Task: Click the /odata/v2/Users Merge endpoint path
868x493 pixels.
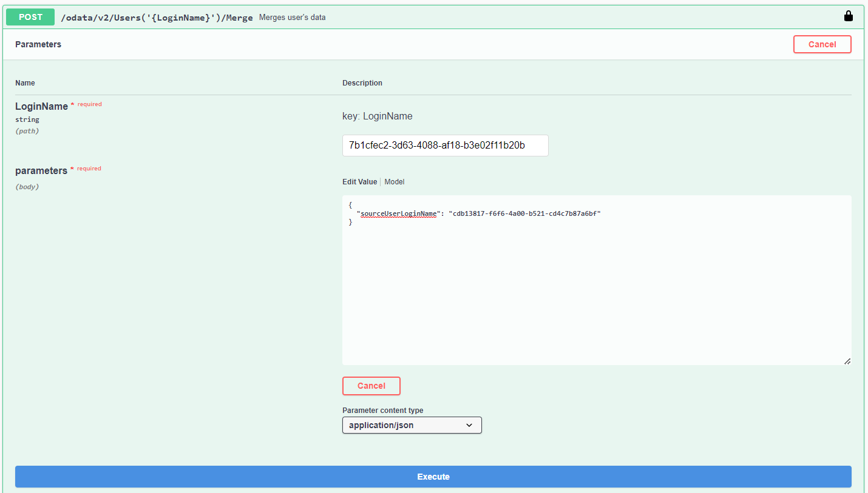Action: 157,18
